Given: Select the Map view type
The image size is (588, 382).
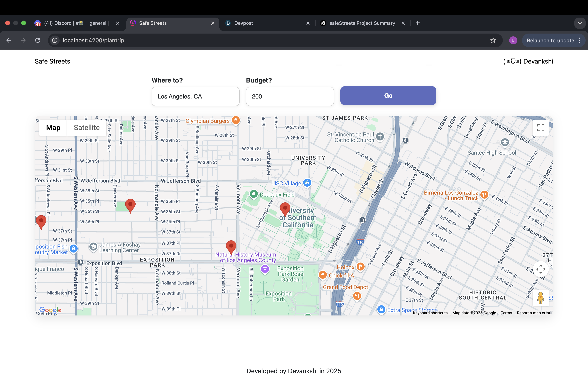Looking at the screenshot, I should pyautogui.click(x=53, y=128).
